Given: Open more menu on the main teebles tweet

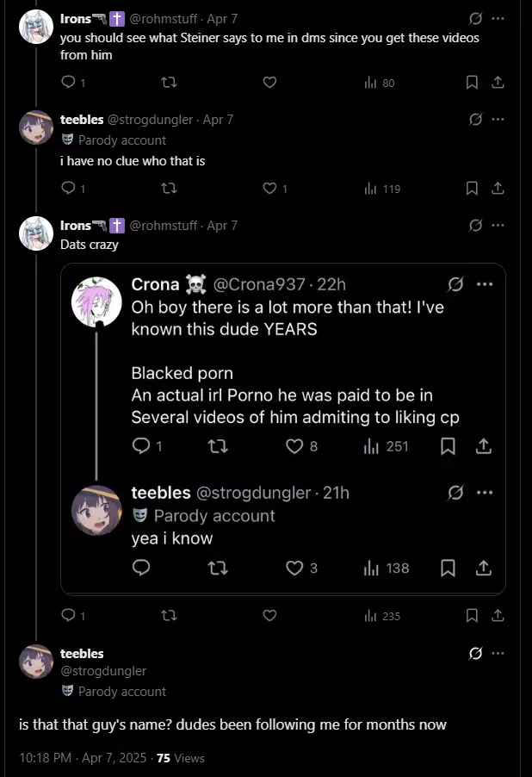Looking at the screenshot, I should [498, 654].
